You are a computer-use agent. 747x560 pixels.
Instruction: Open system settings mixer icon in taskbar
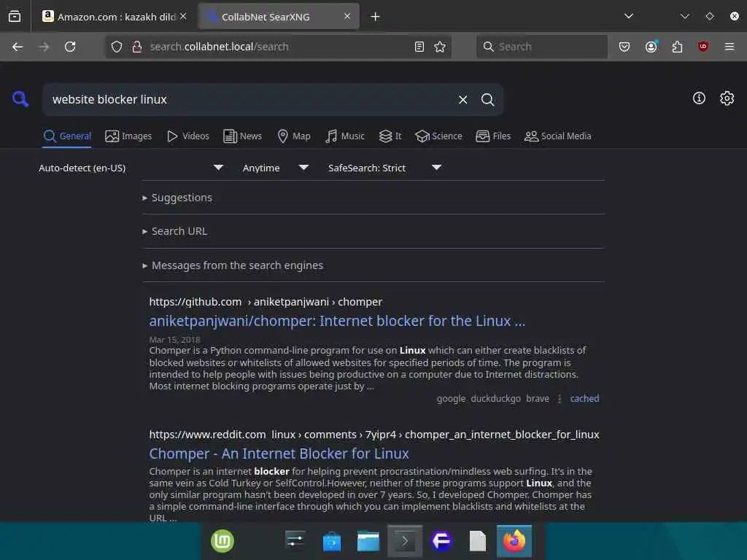pos(295,541)
